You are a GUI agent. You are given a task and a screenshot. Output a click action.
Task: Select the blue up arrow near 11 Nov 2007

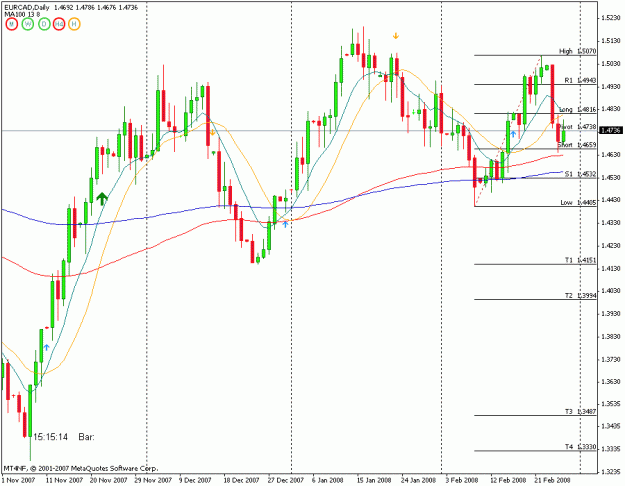click(x=46, y=348)
